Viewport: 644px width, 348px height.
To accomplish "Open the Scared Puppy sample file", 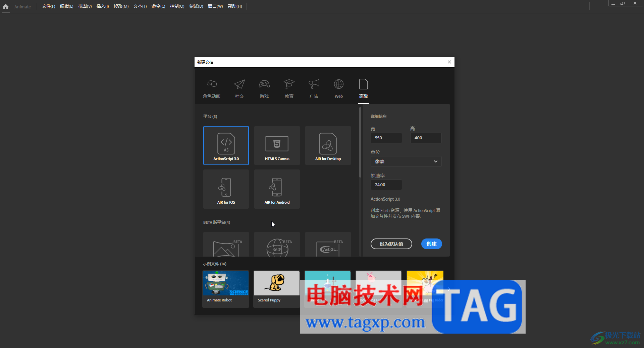I will [277, 289].
